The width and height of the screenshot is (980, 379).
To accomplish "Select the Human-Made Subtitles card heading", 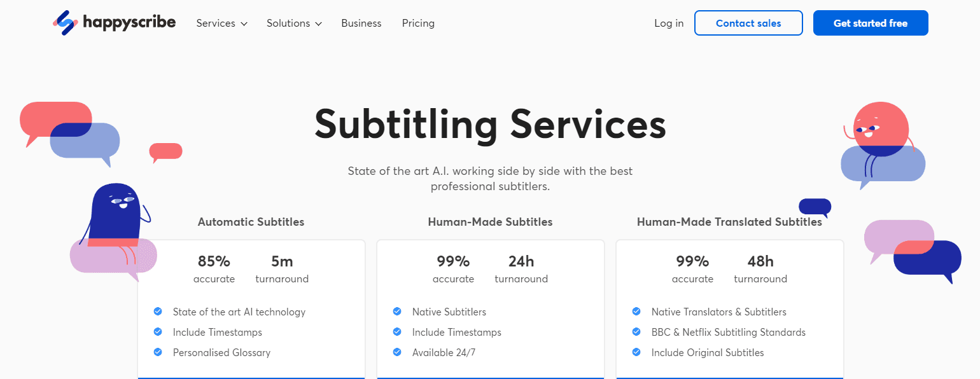I will (490, 222).
